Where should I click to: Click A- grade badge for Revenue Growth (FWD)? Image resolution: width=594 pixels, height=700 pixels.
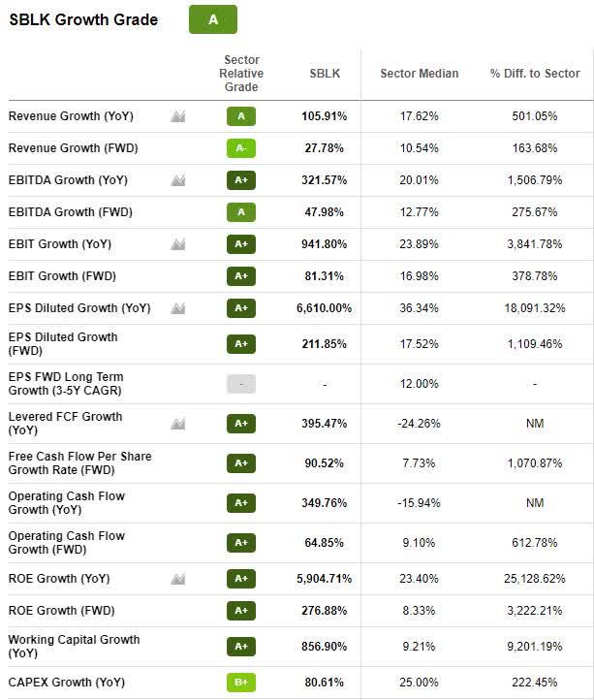pyautogui.click(x=241, y=148)
